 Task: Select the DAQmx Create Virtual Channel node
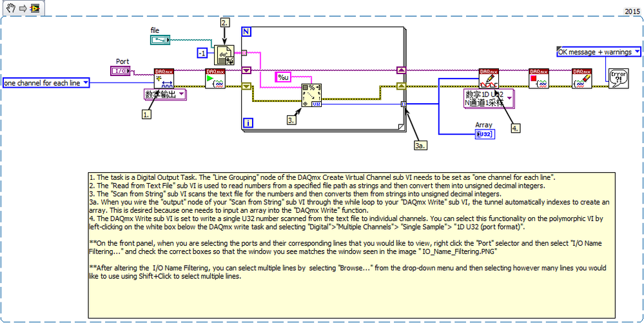coord(164,79)
